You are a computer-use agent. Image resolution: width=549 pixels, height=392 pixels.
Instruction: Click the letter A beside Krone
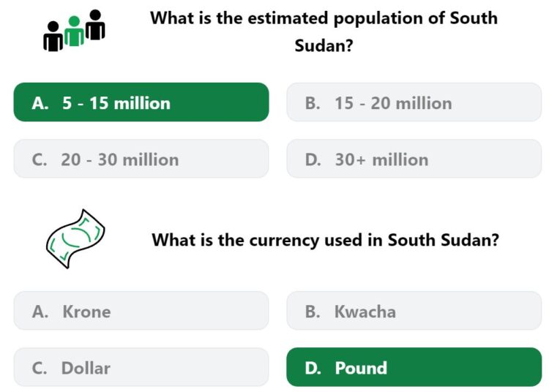click(x=40, y=312)
